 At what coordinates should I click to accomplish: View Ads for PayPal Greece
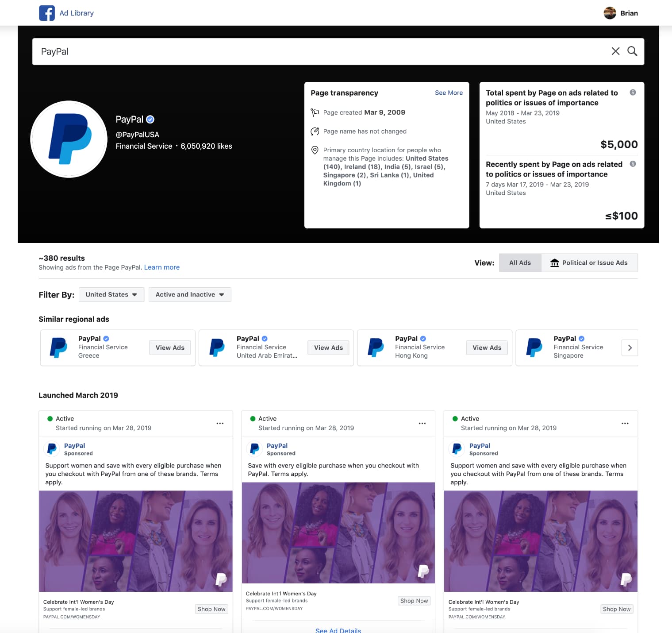pyautogui.click(x=170, y=348)
